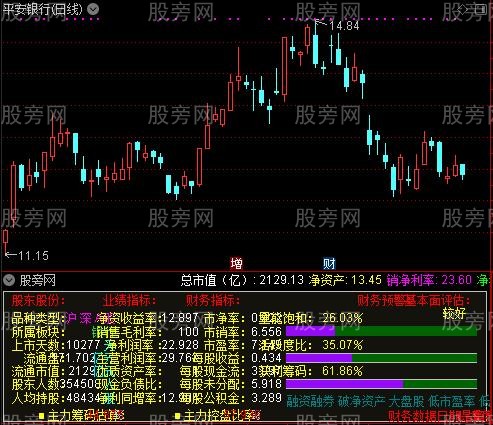Click the 人均持股 row label
The image size is (493, 425).
38,398
